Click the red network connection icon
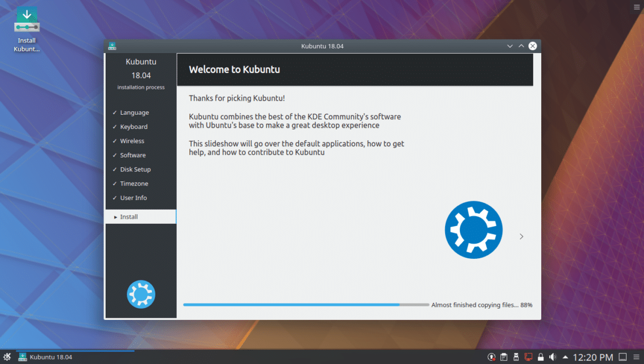 pos(529,357)
